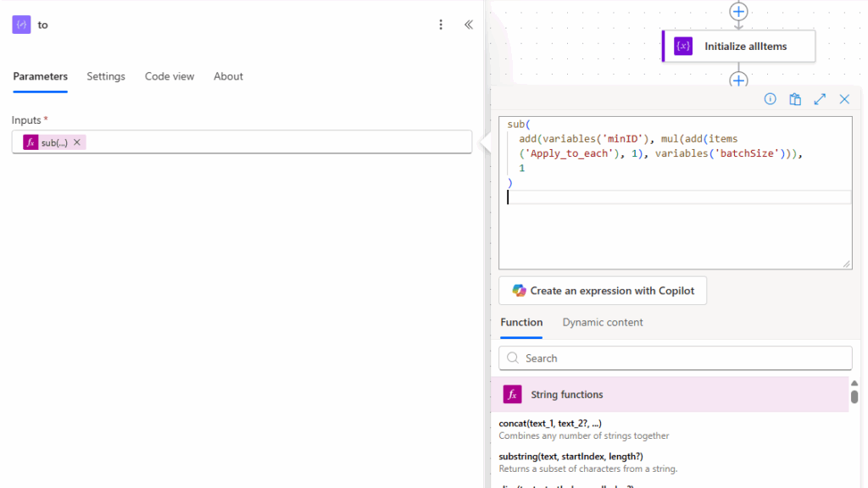Insert the substring(text, startIndex, length?) function
Viewport: 868px width, 488px height.
click(x=570, y=457)
